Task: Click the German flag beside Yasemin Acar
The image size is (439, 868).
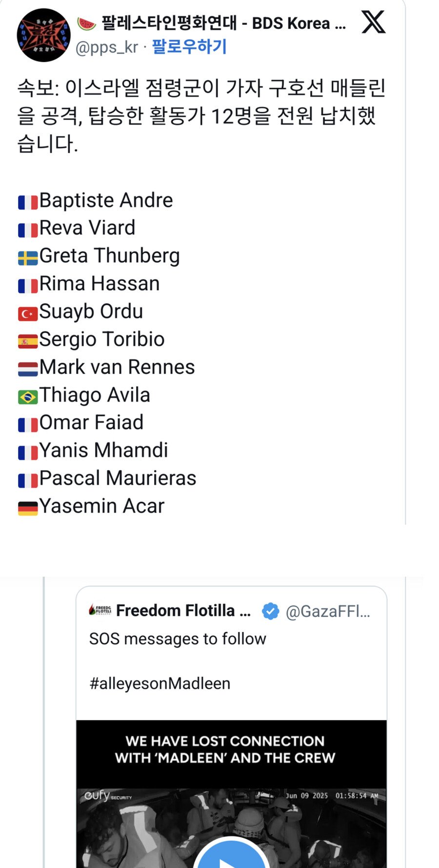Action: click(x=28, y=508)
